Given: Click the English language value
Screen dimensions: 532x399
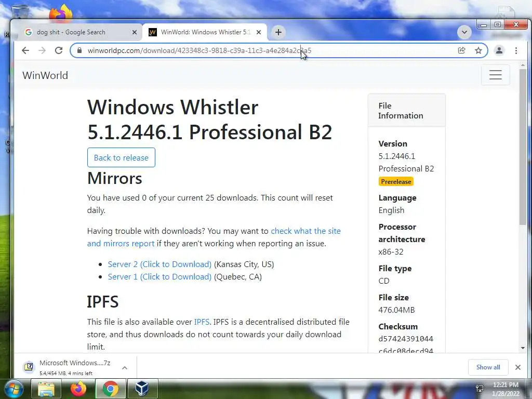Looking at the screenshot, I should (x=391, y=210).
